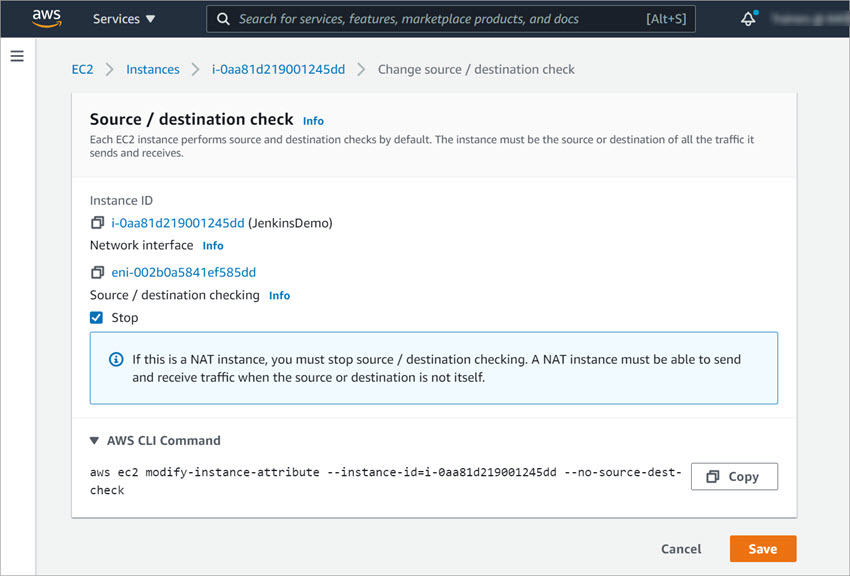
Task: Click the info circle in the NAT notice
Action: (x=116, y=359)
